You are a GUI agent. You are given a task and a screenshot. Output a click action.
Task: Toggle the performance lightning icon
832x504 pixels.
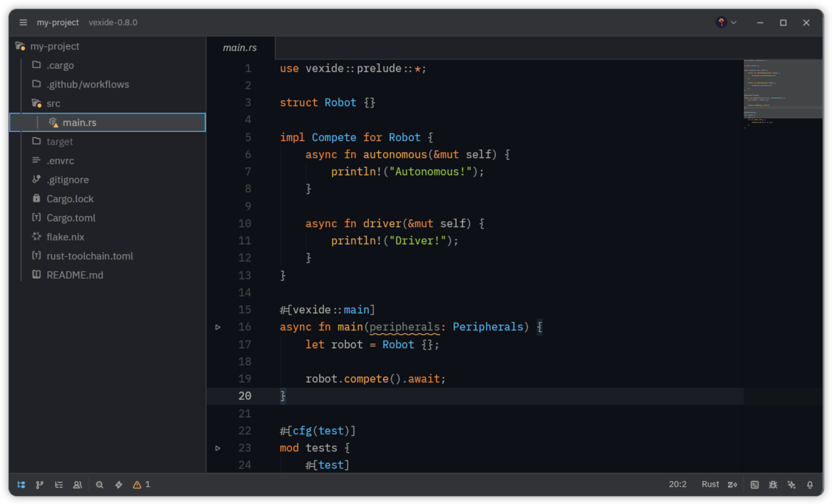pos(118,485)
